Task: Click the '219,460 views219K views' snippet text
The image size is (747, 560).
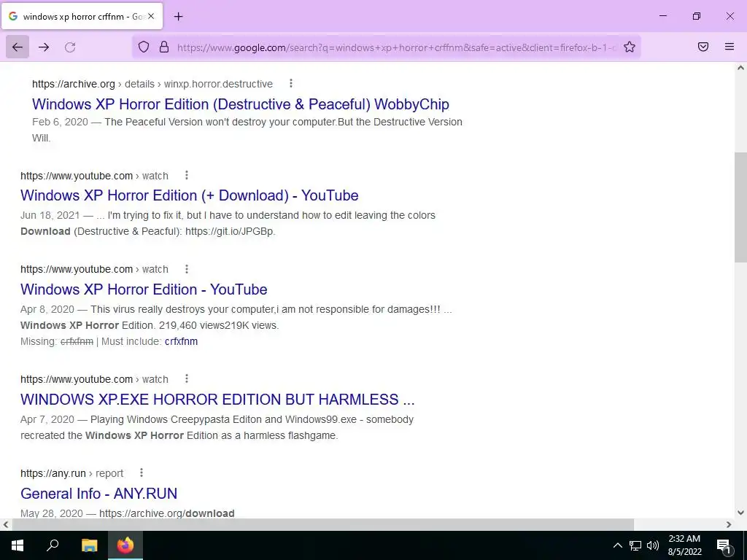Action: pos(219,325)
